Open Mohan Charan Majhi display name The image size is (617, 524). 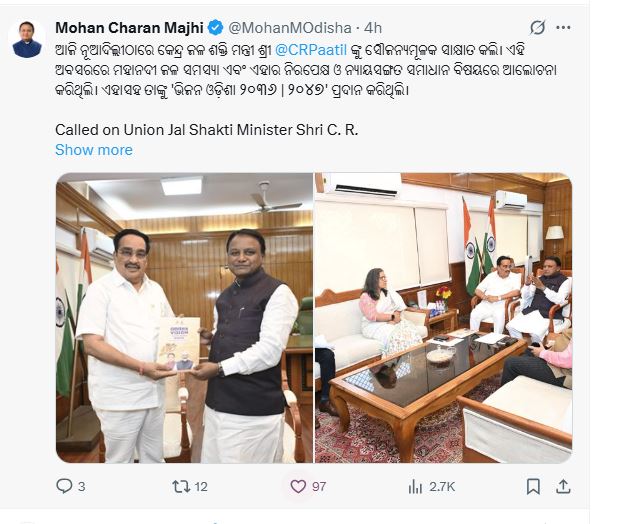(129, 28)
